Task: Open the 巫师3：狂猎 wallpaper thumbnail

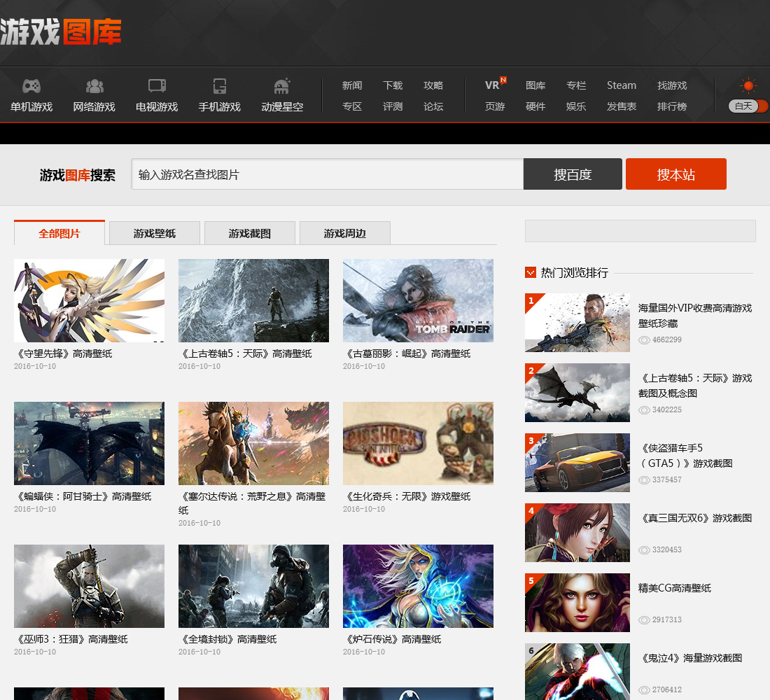Action: point(90,586)
